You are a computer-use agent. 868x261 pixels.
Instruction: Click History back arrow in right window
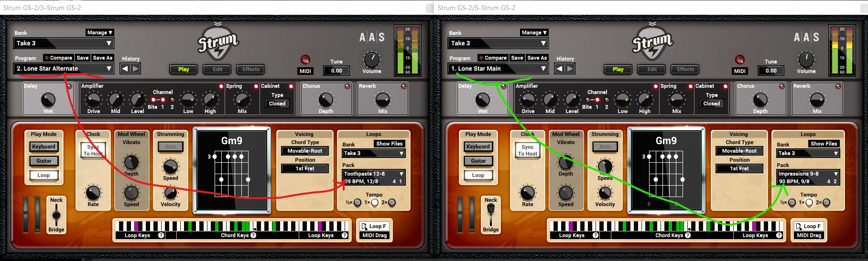(x=560, y=69)
